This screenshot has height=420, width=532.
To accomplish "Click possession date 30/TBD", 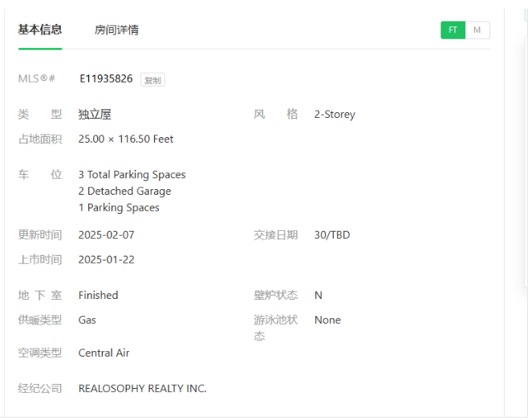I will click(x=332, y=235).
